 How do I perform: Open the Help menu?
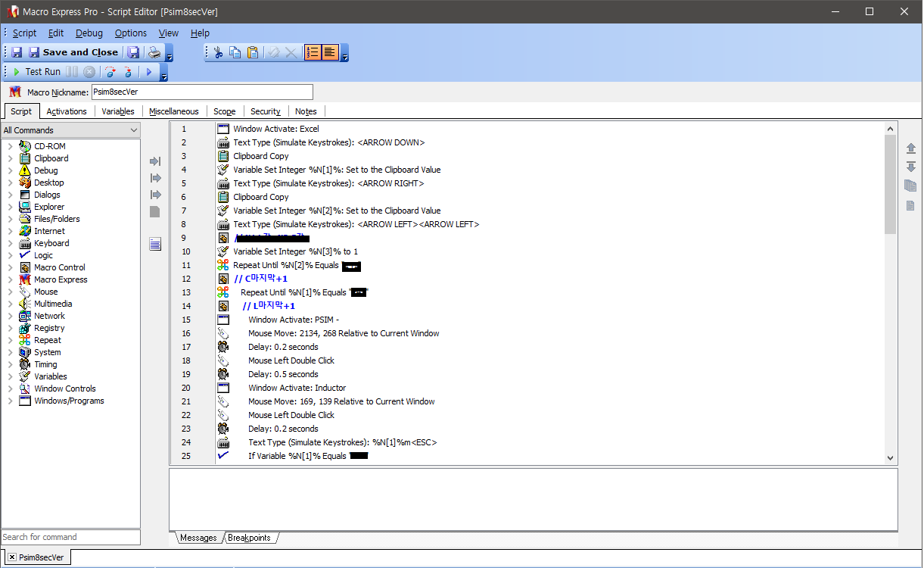[200, 33]
